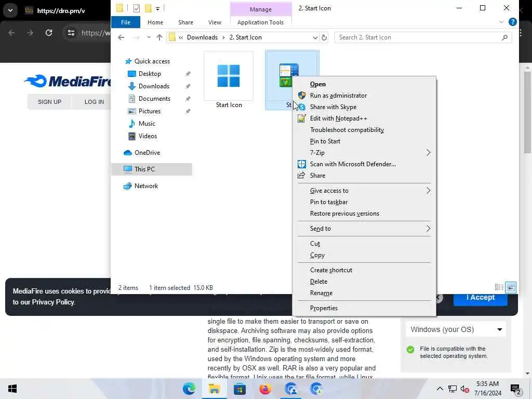
Task: Choose Share with Skype option
Action: pos(333,107)
